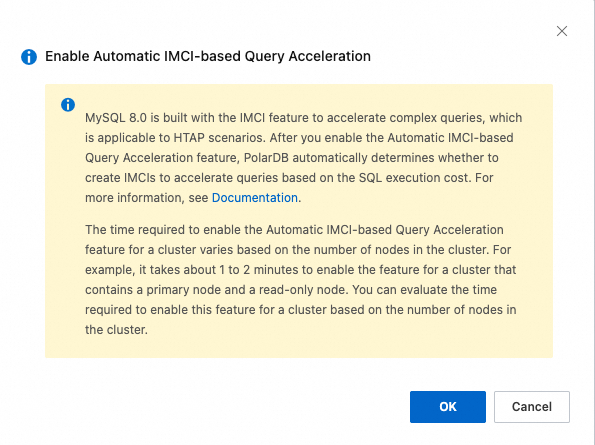The image size is (595, 445).
Task: Click the paragraph starting The time required
Action: click(x=301, y=280)
